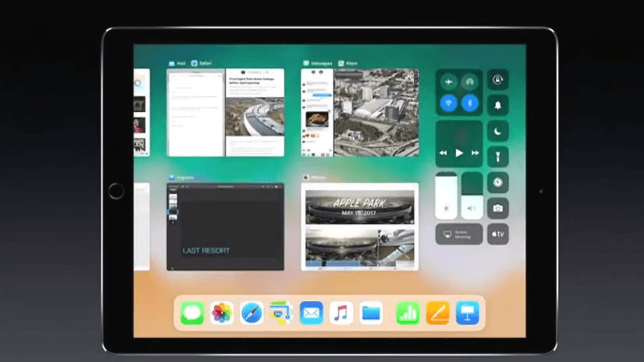Tap the Apple TV remote button
644x362 pixels.
click(x=497, y=234)
